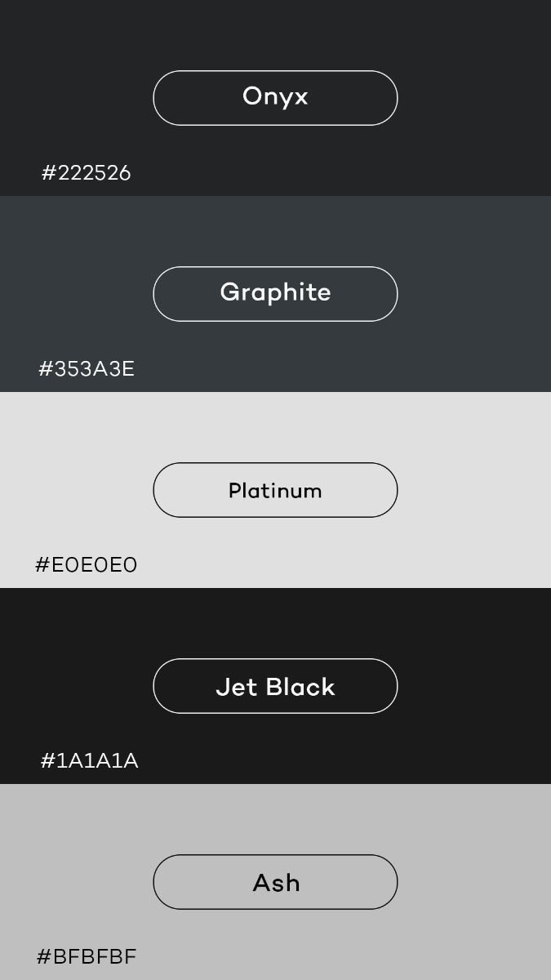551x980 pixels.
Task: Click the #E0E0E0 hex code label
Action: [x=87, y=565]
